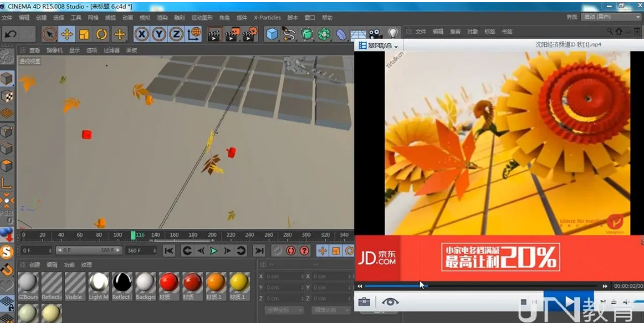
Task: Open the spline pen tool
Action: [289, 34]
